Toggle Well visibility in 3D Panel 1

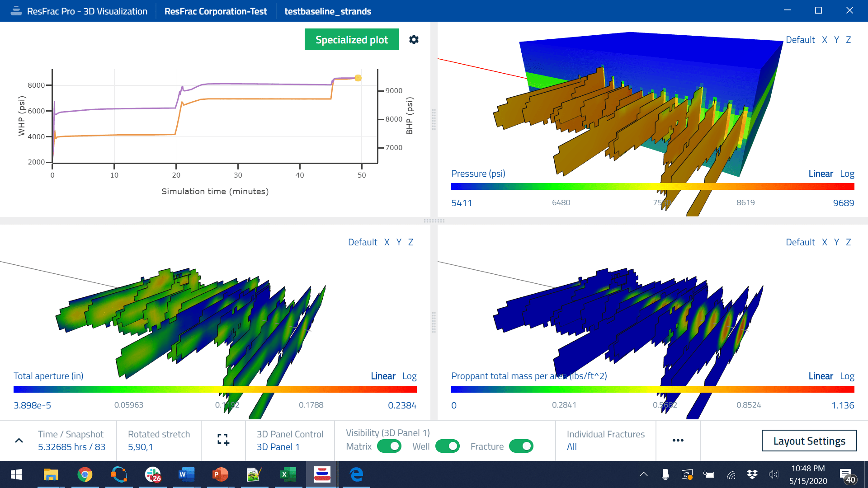tap(448, 447)
